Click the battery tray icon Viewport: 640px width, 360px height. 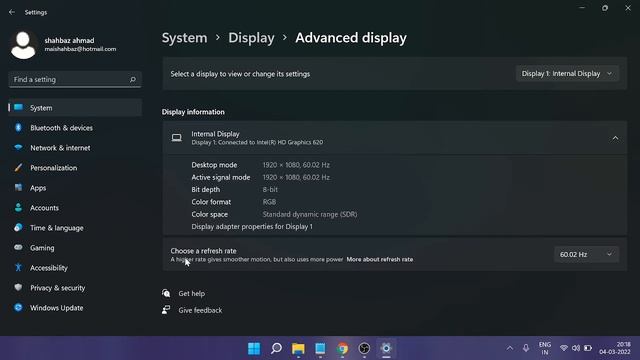click(588, 348)
